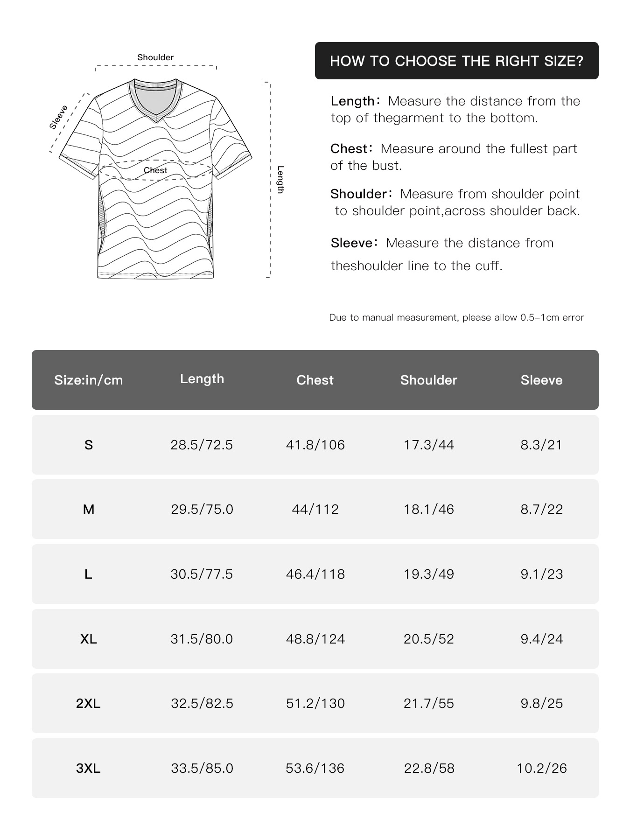
Task: Click the 10.2/26 sleeve value for 3XL
Action: click(x=542, y=768)
